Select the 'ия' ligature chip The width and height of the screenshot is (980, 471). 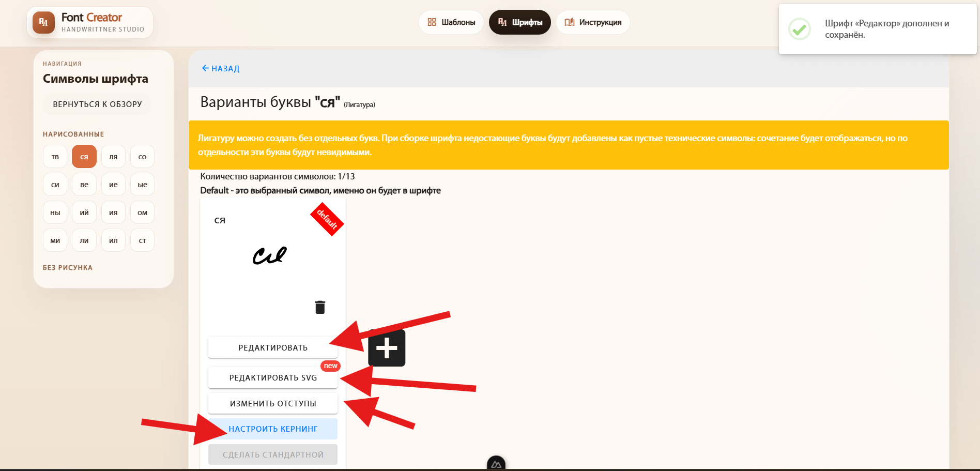click(x=113, y=212)
